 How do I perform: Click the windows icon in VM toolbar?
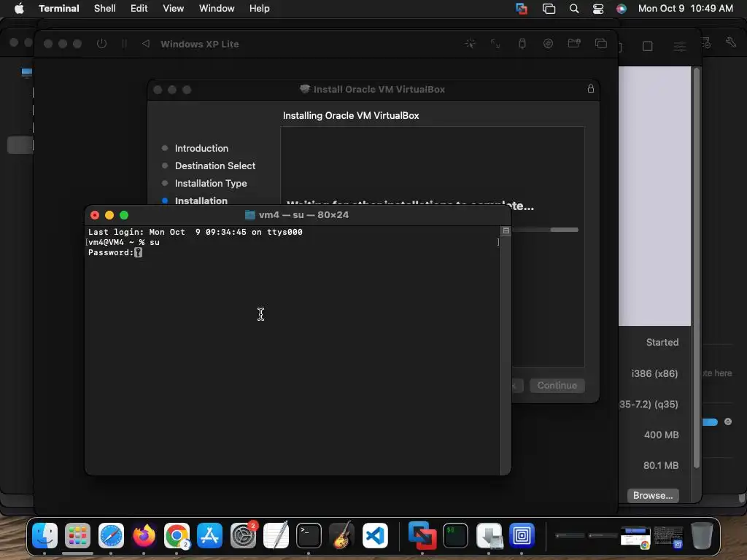click(x=601, y=44)
